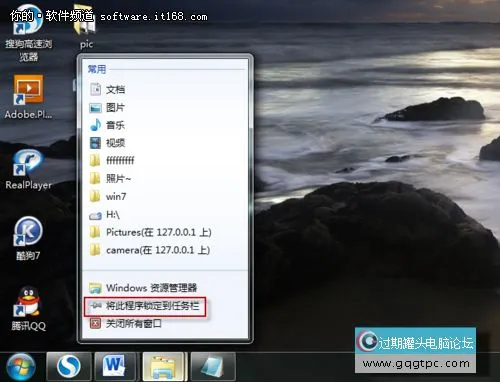Open the H:\ drive entry

[x=165, y=214]
